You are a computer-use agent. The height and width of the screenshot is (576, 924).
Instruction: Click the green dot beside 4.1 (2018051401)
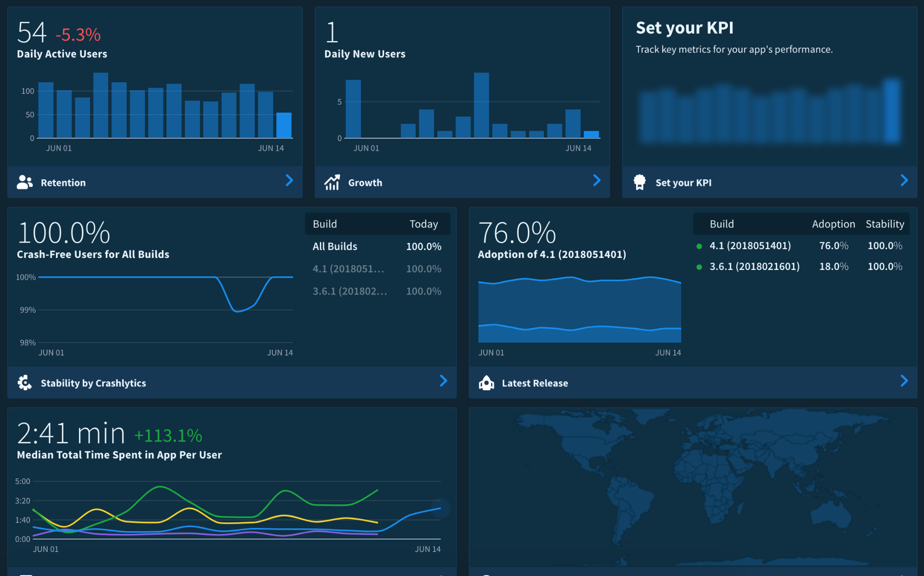tap(699, 246)
